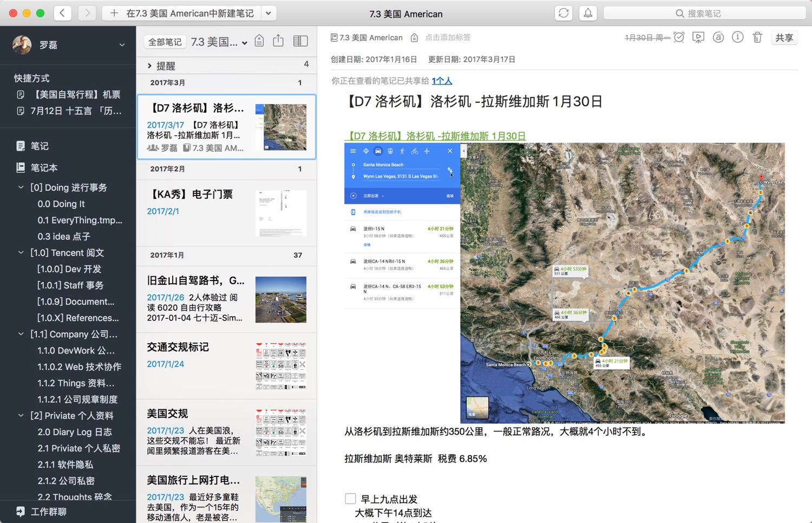Open the 1个人 shared link
This screenshot has height=523, width=812.
pyautogui.click(x=442, y=81)
